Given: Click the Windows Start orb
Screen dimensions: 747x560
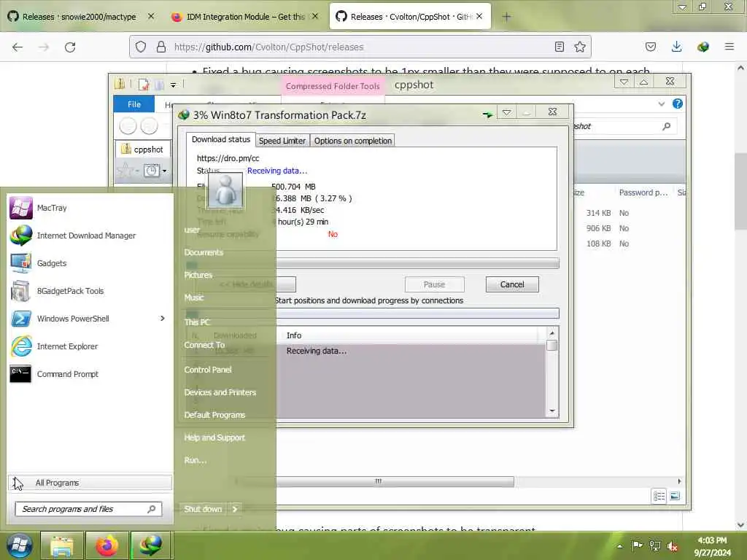Looking at the screenshot, I should (19, 545).
